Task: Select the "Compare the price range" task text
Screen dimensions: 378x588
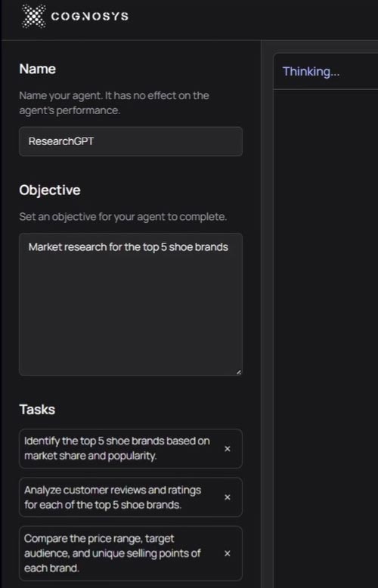Action: tap(113, 553)
